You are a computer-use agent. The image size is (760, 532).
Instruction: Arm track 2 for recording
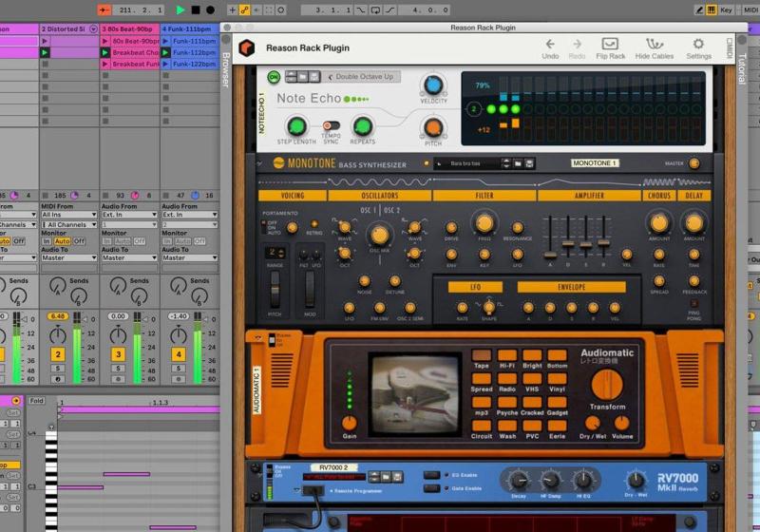pyautogui.click(x=58, y=379)
